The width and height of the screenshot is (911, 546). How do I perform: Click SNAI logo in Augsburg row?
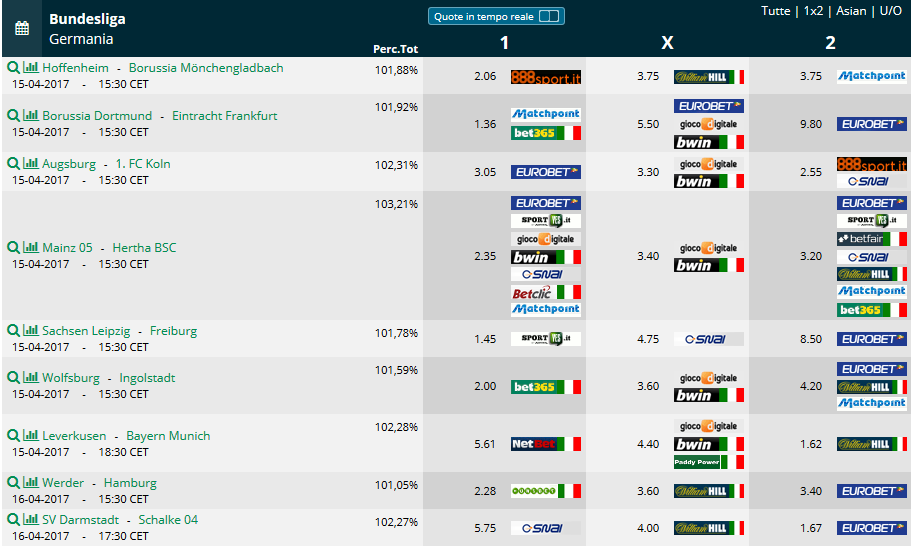point(871,181)
